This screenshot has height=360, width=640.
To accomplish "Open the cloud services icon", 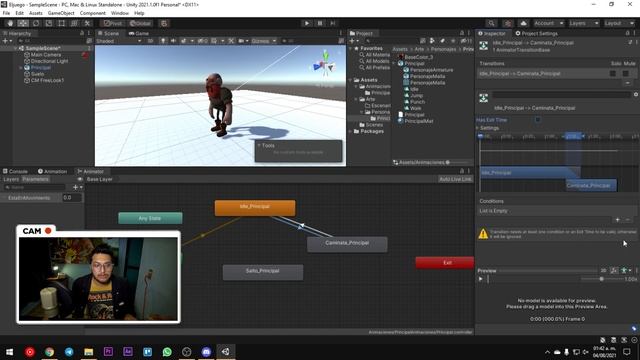I will coord(523,23).
